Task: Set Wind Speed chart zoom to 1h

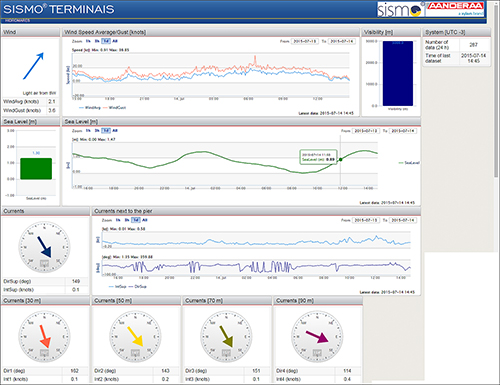Action: pyautogui.click(x=88, y=41)
